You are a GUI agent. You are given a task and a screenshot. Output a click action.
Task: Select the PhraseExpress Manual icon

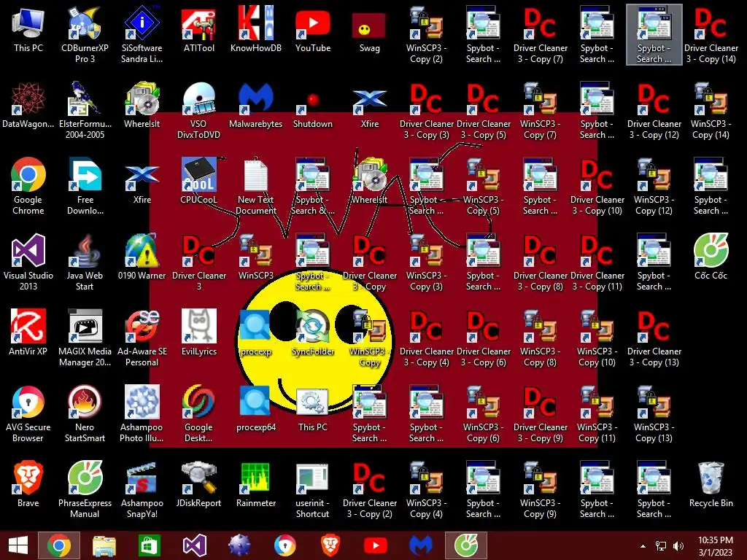tap(85, 489)
